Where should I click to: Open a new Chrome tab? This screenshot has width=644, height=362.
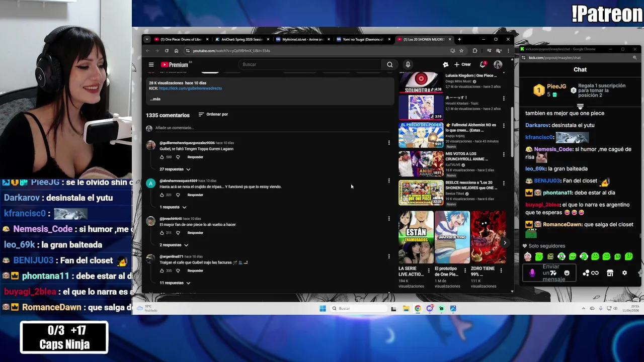coord(459,39)
